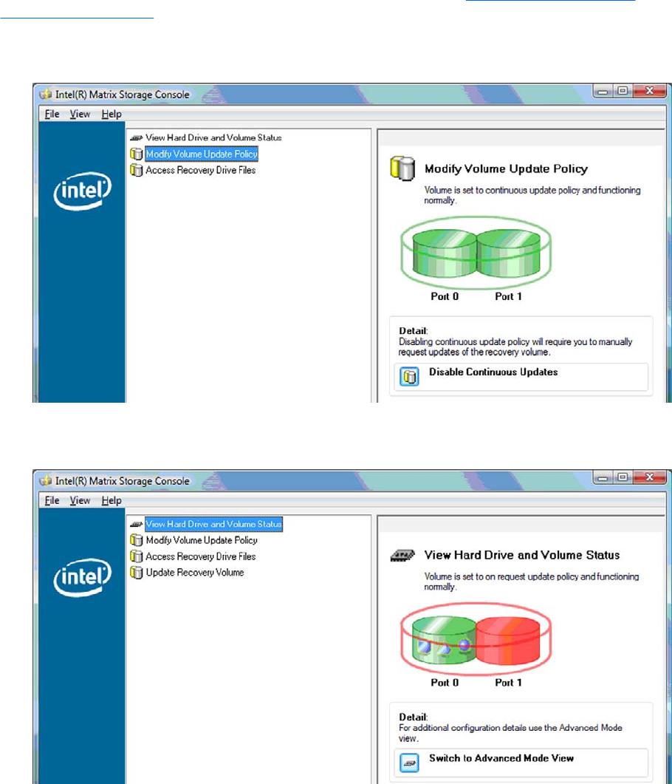Minimize the upper Matrix Storage Console window
The image size is (672, 784).
click(603, 91)
